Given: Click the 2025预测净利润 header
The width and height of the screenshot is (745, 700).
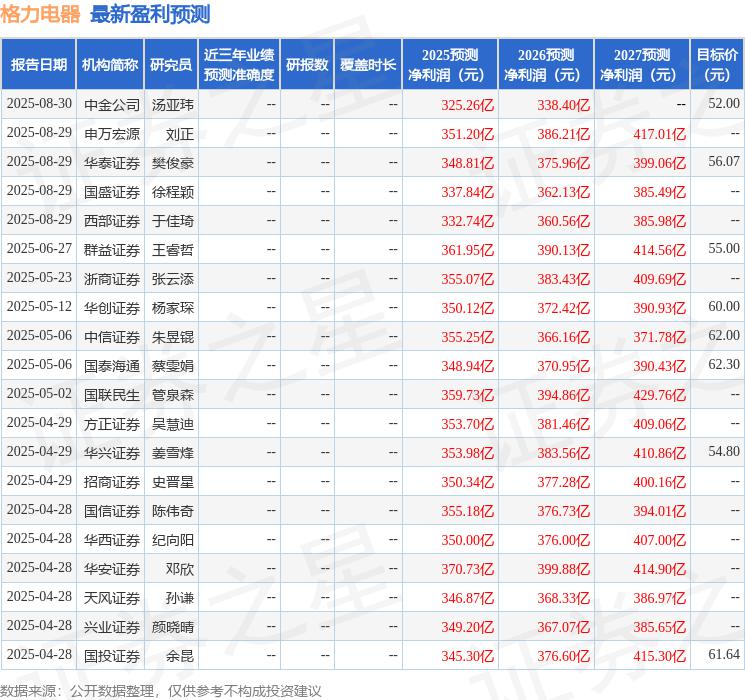Looking at the screenshot, I should pos(450,64).
